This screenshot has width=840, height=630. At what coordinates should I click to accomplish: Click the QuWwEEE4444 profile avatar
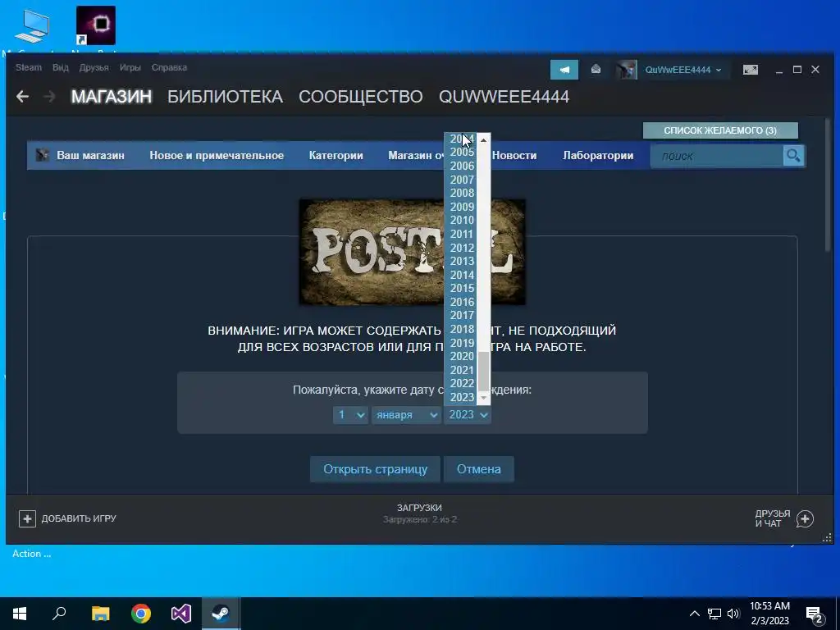coord(626,70)
